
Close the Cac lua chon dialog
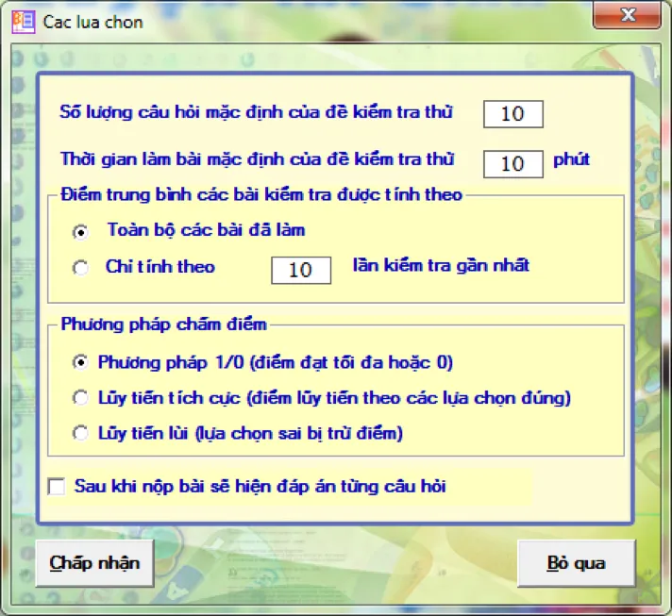pyautogui.click(x=627, y=15)
